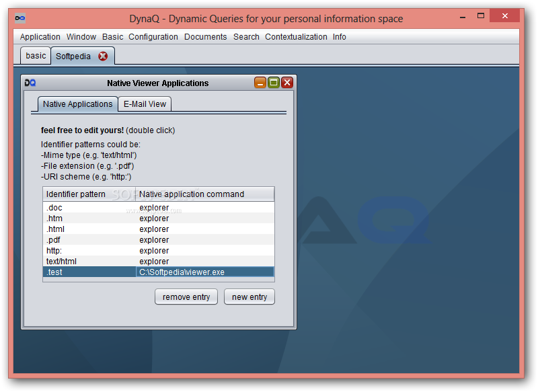Open the Contextualization menu
The height and width of the screenshot is (392, 538).
[x=296, y=37]
